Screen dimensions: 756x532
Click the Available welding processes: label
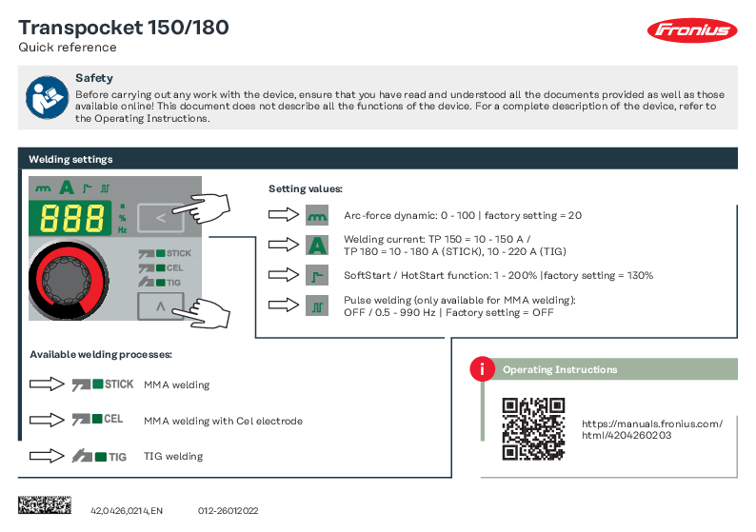(101, 354)
